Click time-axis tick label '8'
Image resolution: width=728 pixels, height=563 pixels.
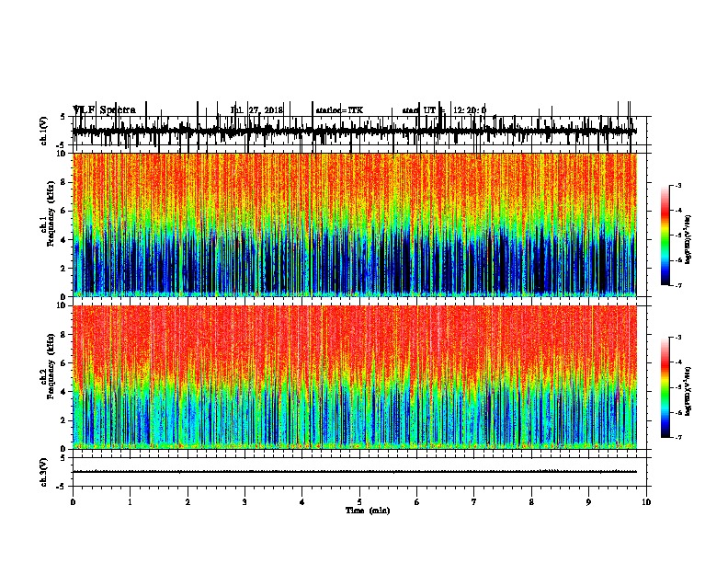[x=531, y=502]
